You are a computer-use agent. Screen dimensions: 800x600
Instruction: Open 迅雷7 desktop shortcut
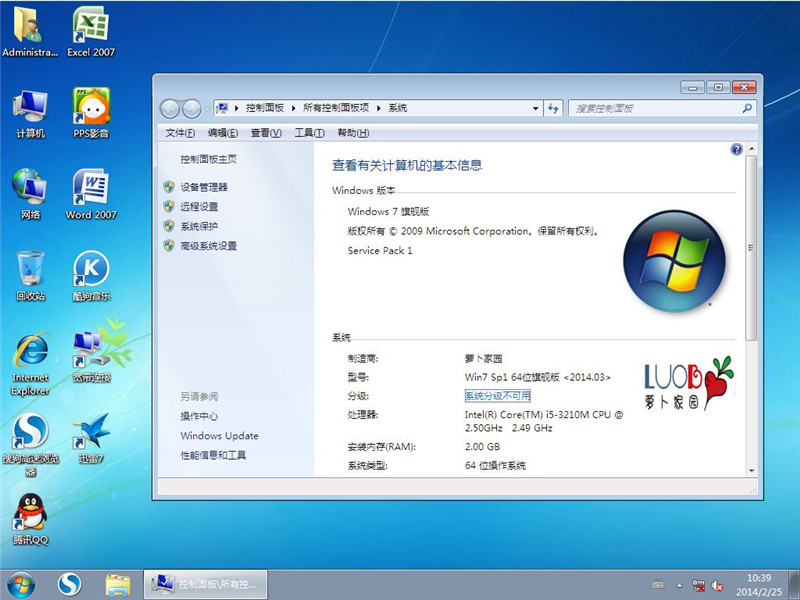91,438
